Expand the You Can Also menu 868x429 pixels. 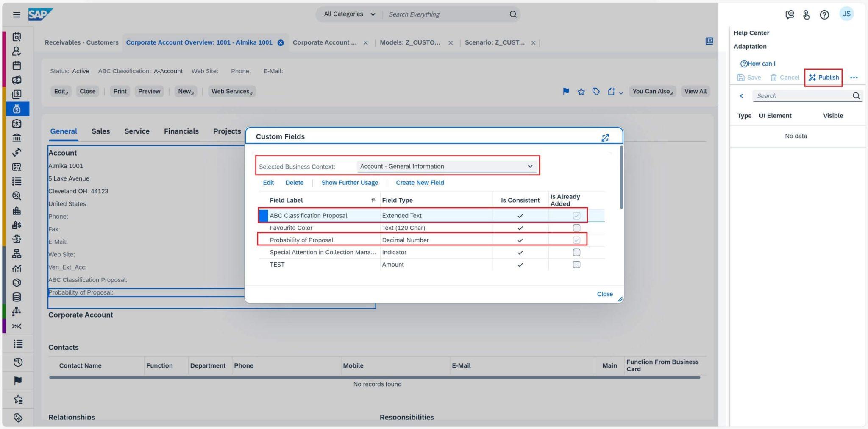(652, 91)
